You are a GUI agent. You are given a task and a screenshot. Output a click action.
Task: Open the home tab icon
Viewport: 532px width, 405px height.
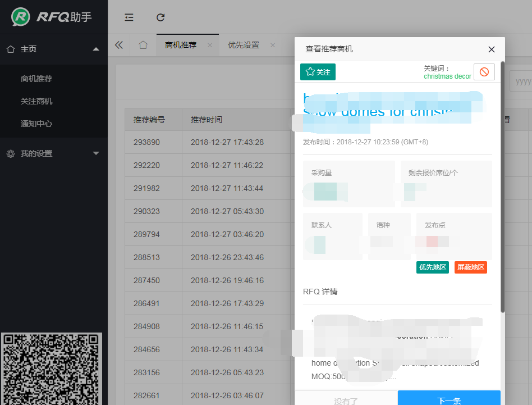click(143, 45)
